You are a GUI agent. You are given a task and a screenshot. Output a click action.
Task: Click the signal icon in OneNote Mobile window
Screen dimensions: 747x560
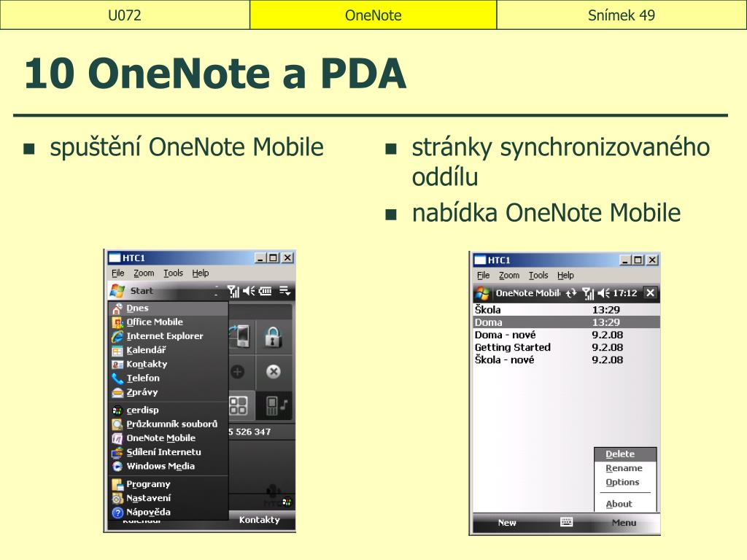pyautogui.click(x=589, y=294)
